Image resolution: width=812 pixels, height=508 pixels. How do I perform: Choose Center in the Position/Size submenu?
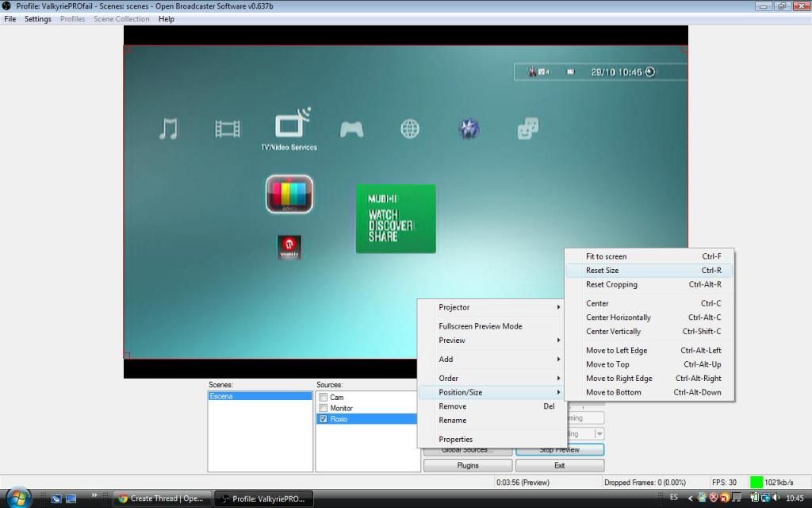tap(649, 304)
